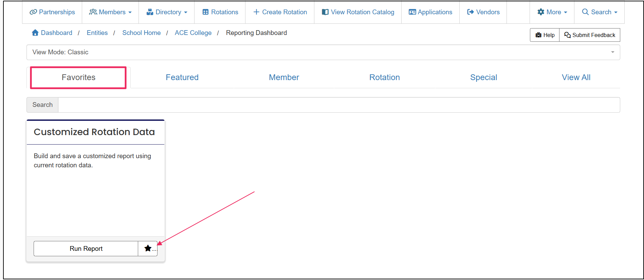Click the Rotations grid icon
The width and height of the screenshot is (644, 280).
[205, 12]
